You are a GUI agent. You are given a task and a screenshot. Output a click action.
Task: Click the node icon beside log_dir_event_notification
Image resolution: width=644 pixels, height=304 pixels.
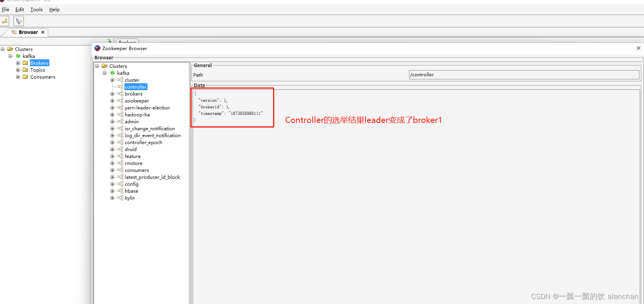tap(120, 135)
